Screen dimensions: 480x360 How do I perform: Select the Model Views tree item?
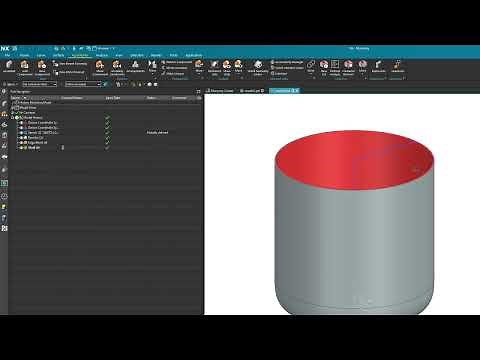(x=27, y=108)
